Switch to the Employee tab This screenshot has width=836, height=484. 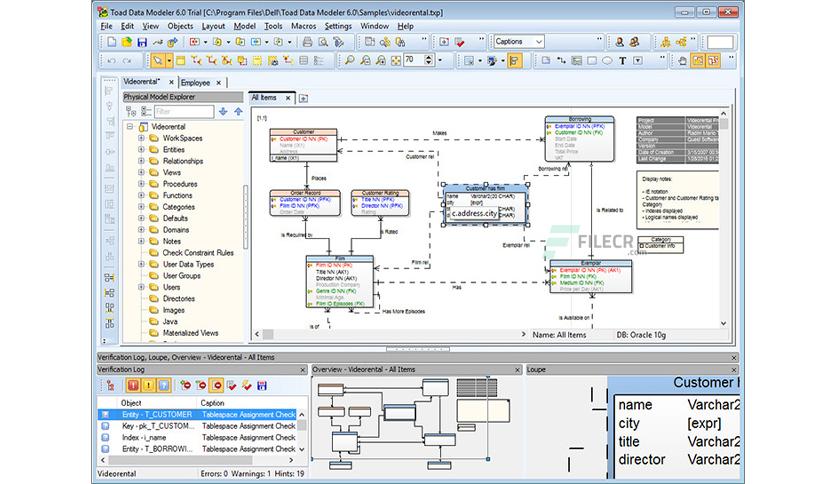(195, 83)
